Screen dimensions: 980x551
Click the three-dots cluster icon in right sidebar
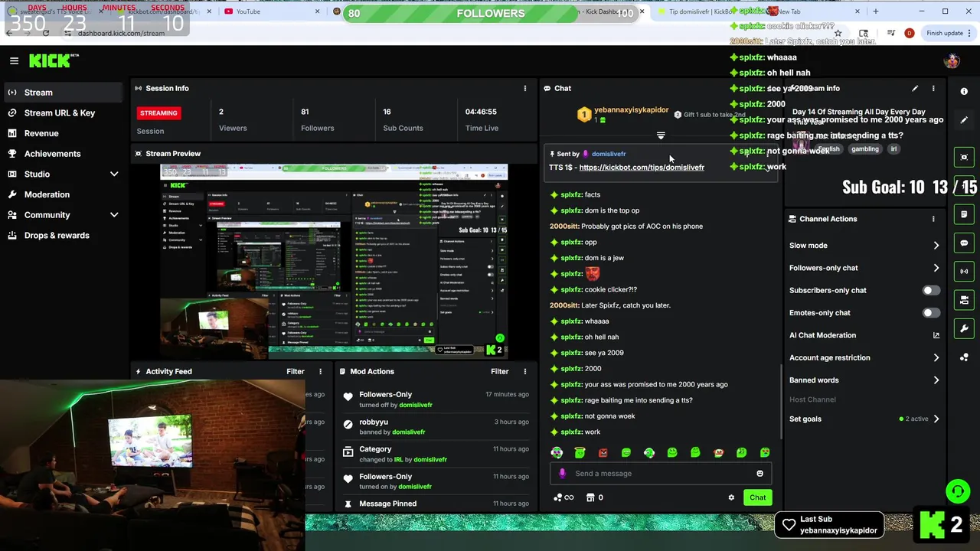pyautogui.click(x=964, y=357)
